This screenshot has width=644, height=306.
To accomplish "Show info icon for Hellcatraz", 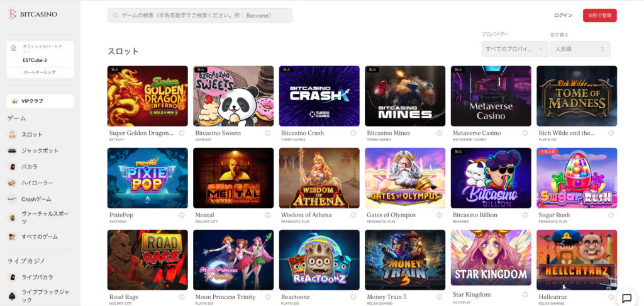I will tap(611, 297).
